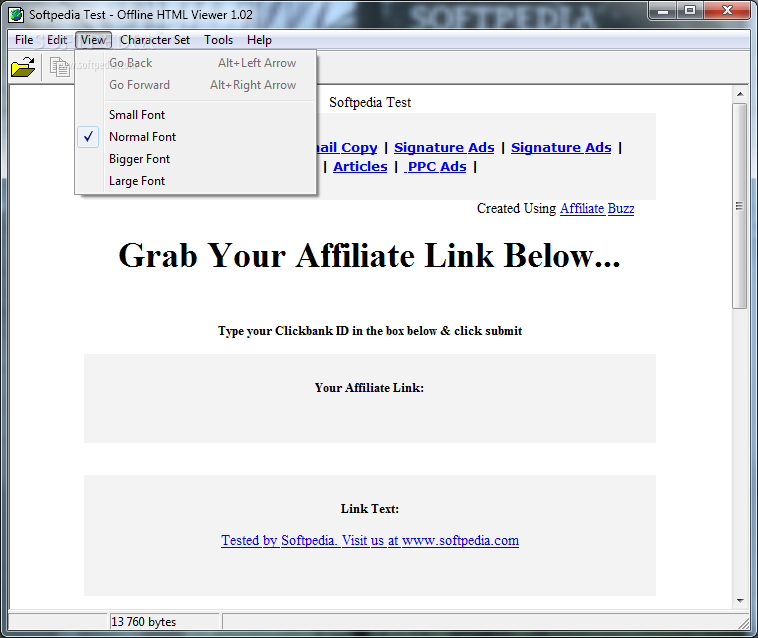Click the partially hidden Copy link
Viewport: 758px width, 638px height.
(x=347, y=147)
